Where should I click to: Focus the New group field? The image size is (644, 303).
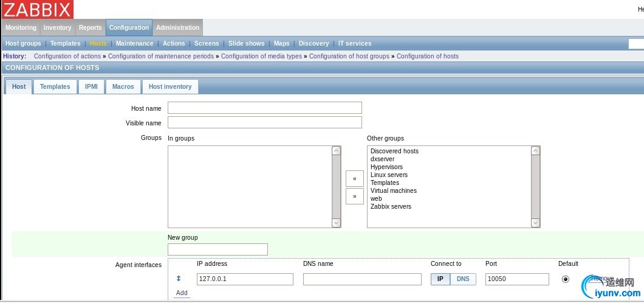pyautogui.click(x=218, y=249)
